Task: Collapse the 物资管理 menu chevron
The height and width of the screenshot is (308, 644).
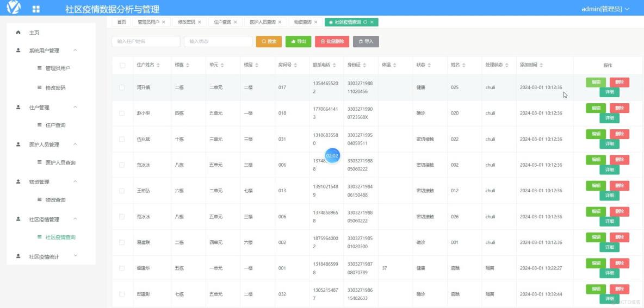Action: coord(75,181)
